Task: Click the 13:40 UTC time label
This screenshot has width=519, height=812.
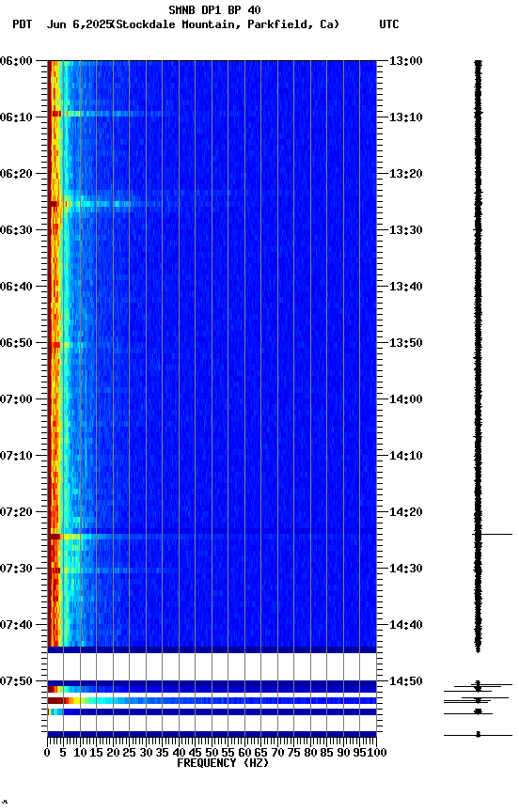Action: 406,287
